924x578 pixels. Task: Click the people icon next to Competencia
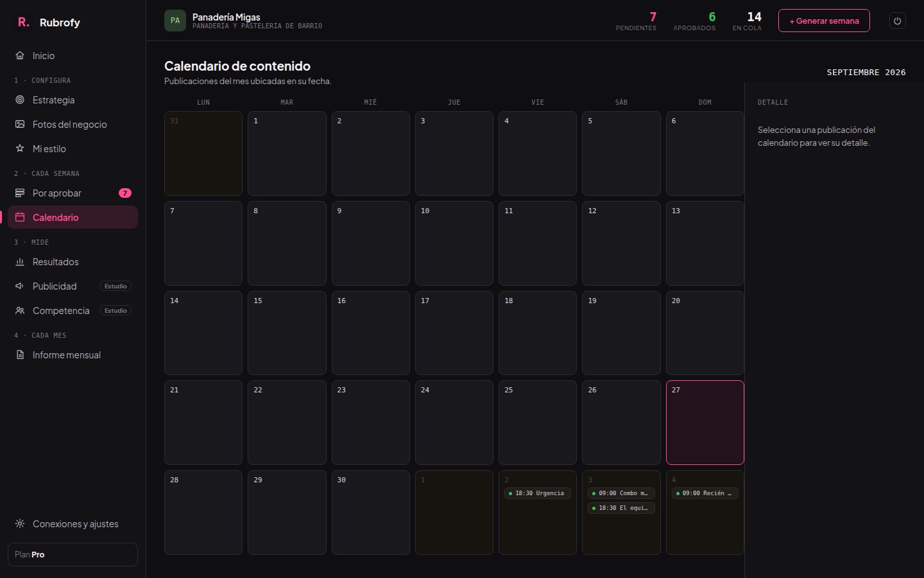[x=20, y=311]
